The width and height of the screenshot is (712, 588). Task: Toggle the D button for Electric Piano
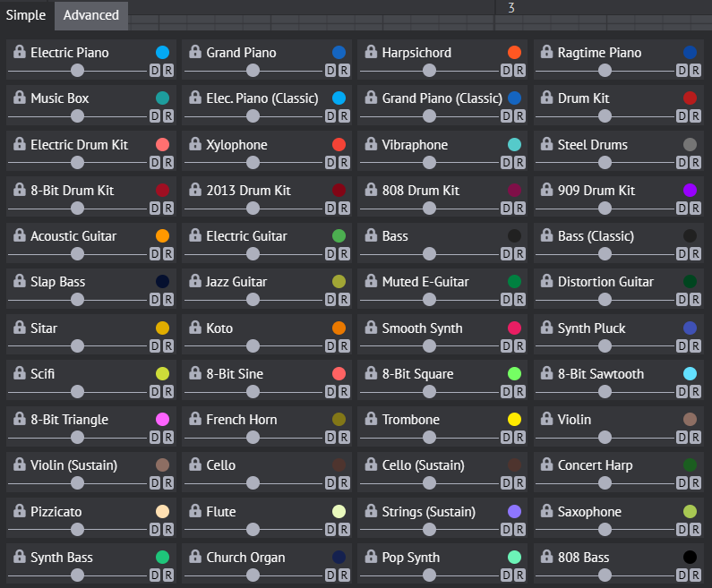tap(155, 71)
